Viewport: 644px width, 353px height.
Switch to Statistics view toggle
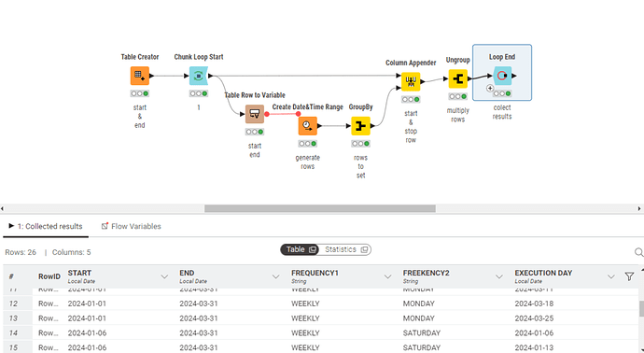click(x=345, y=249)
